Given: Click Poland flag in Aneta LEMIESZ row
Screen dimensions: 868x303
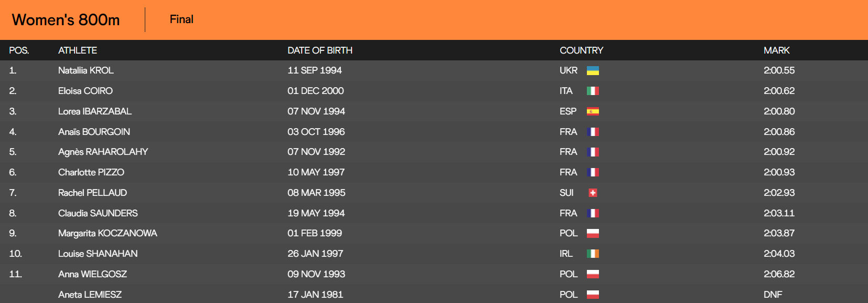Looking at the screenshot, I should click(593, 295).
